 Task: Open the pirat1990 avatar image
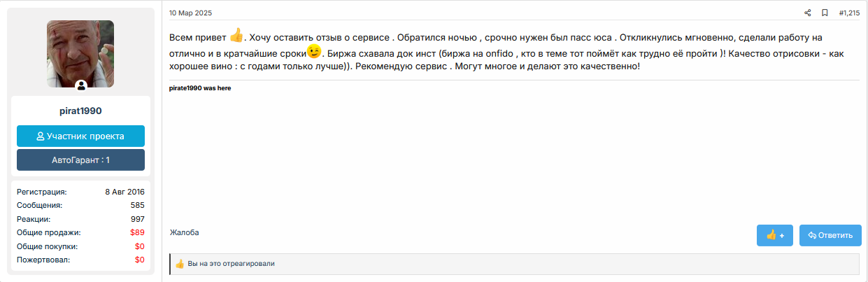tap(80, 53)
